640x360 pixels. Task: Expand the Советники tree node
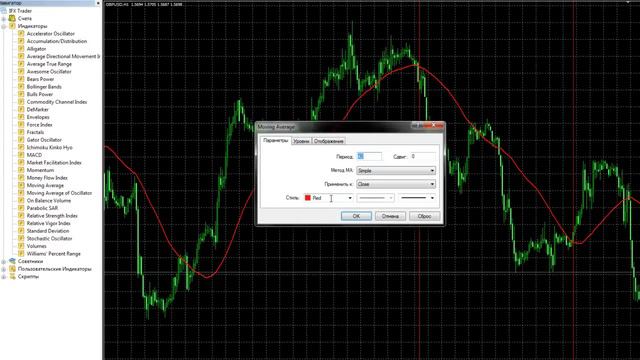[x=4, y=261]
